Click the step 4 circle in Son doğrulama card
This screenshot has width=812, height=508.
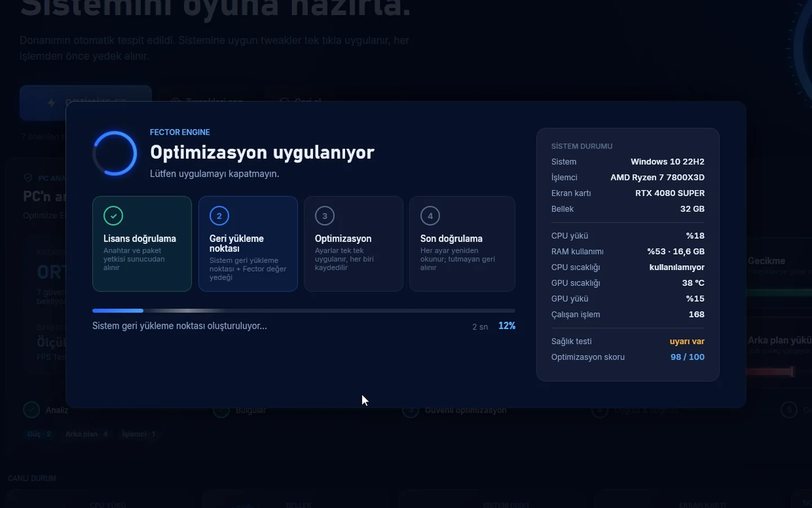pyautogui.click(x=430, y=216)
